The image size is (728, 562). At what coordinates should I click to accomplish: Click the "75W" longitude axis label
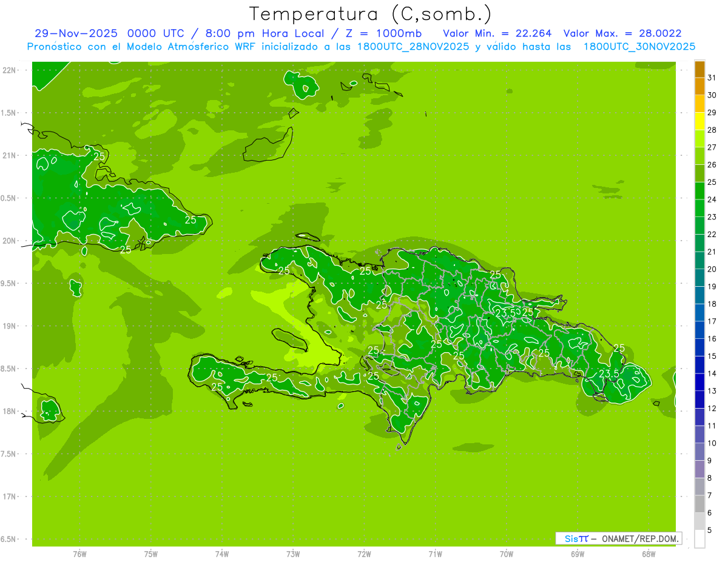pyautogui.click(x=151, y=554)
